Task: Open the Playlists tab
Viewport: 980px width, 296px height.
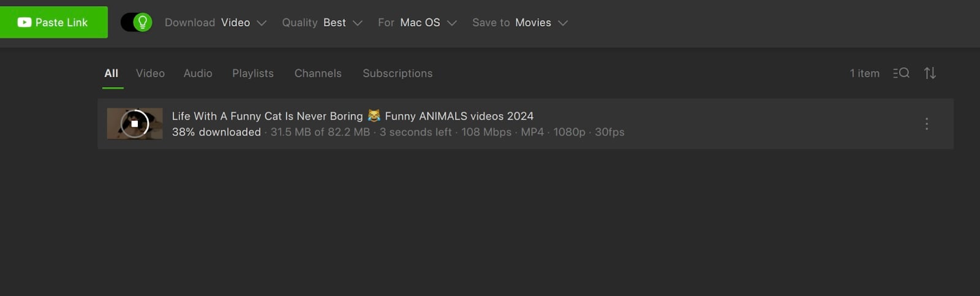Action: 253,74
